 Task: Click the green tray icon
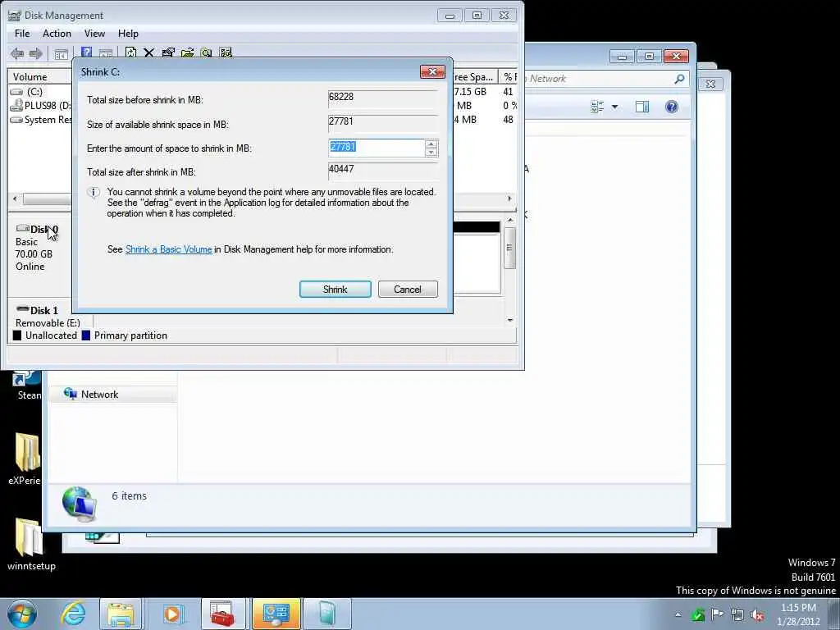pyautogui.click(x=697, y=614)
